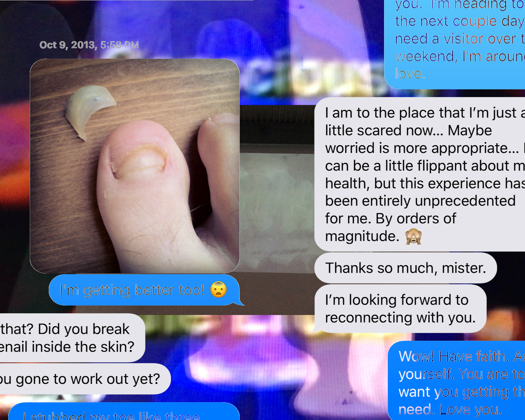The width and height of the screenshot is (525, 420).
Task: Click the "Did you break" toenail message
Action: pyautogui.click(x=73, y=338)
